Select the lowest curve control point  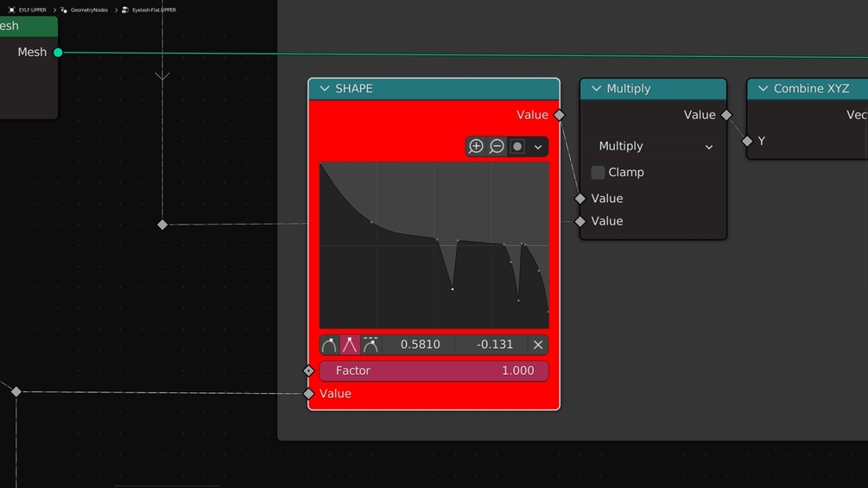548,312
